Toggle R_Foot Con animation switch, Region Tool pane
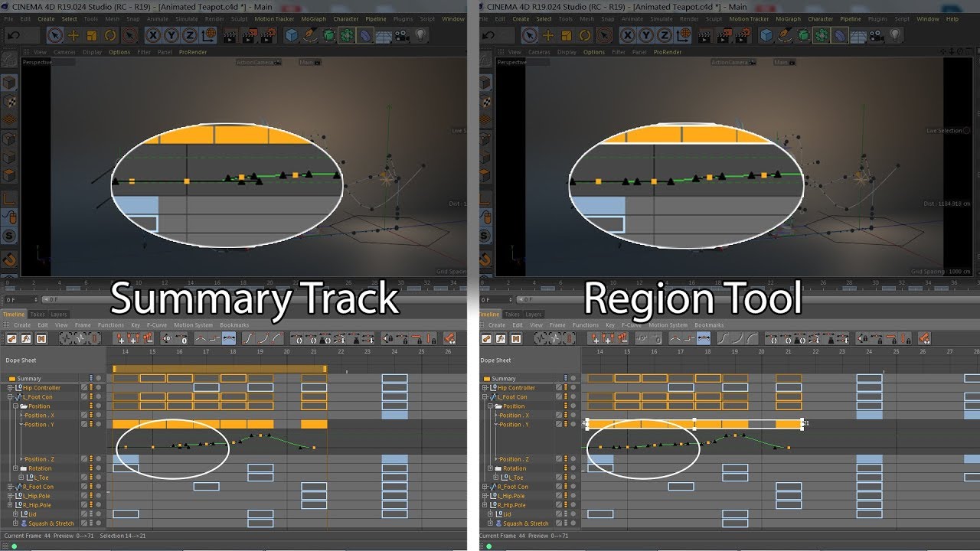This screenshot has width=980, height=551. pos(567,487)
